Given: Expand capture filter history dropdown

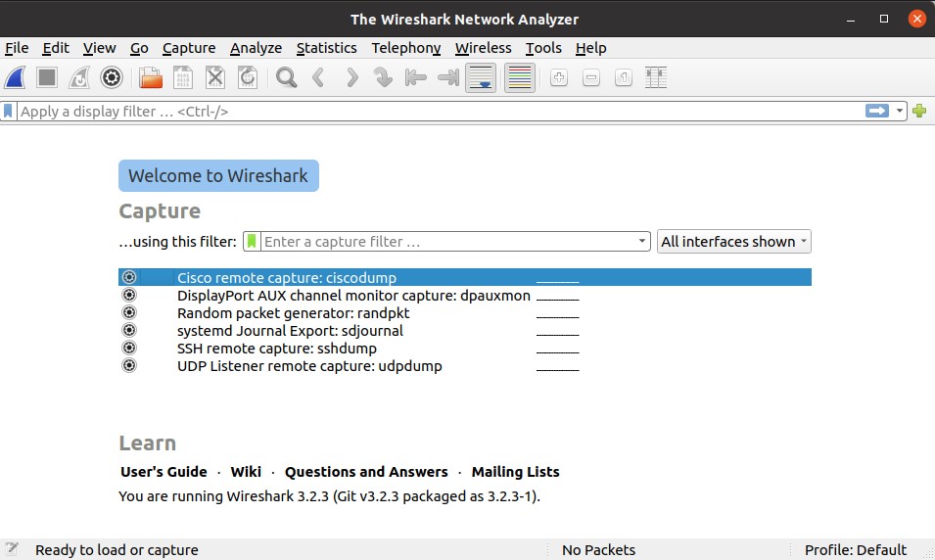Looking at the screenshot, I should (x=641, y=242).
